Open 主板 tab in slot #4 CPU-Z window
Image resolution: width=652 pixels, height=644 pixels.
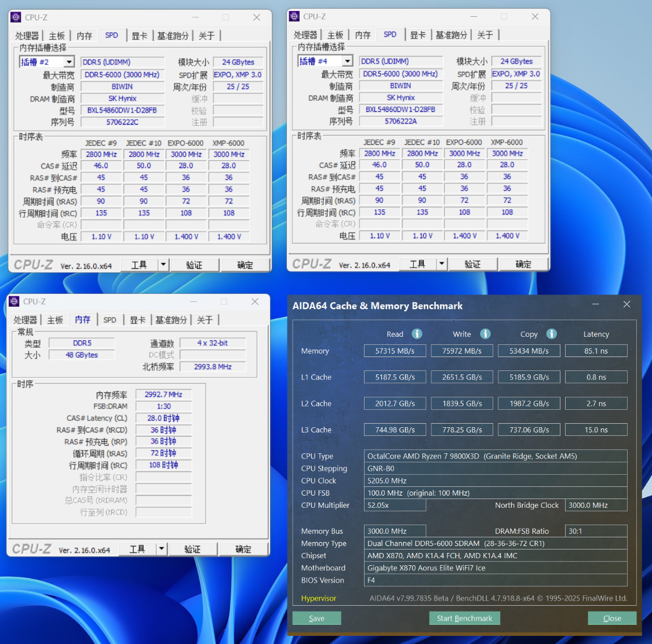[335, 35]
